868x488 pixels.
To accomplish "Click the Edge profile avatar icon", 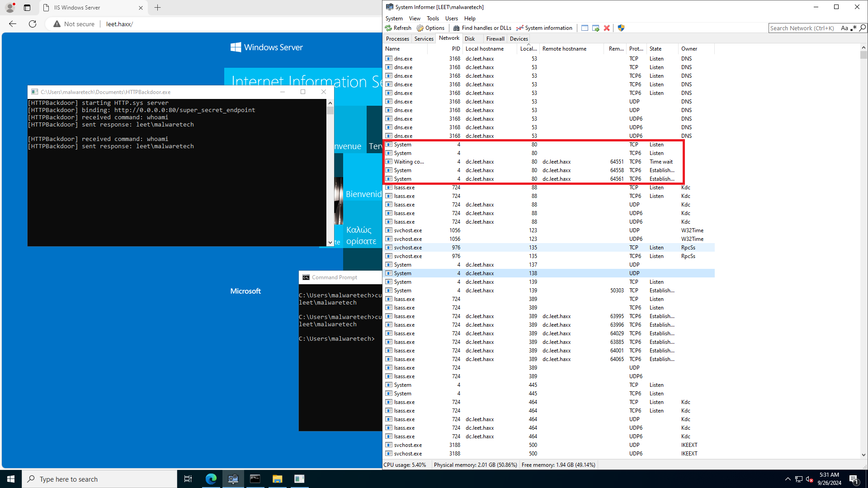I will [x=10, y=8].
